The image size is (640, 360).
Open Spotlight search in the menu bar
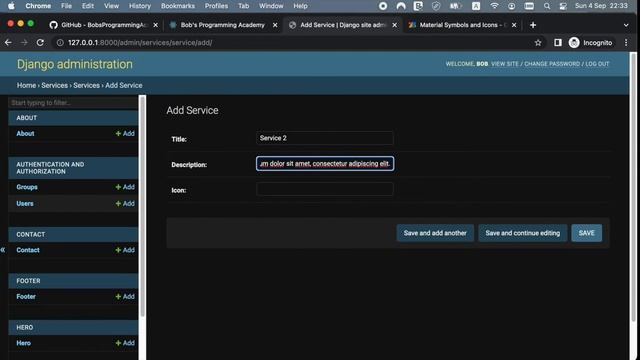click(x=547, y=6)
